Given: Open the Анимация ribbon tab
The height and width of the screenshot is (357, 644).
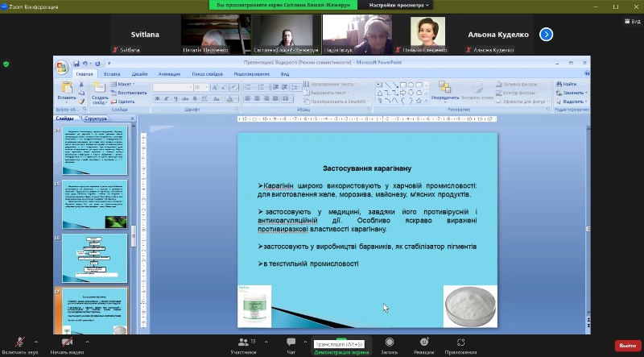Looking at the screenshot, I should pos(170,73).
